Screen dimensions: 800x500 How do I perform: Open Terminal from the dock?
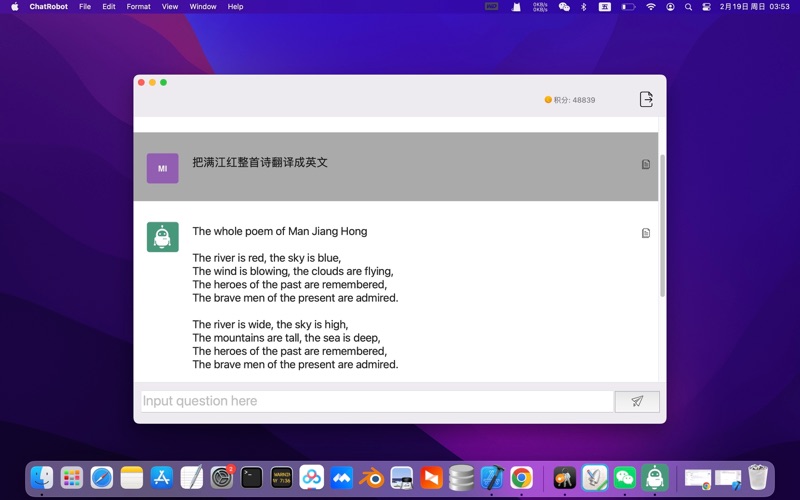252,478
